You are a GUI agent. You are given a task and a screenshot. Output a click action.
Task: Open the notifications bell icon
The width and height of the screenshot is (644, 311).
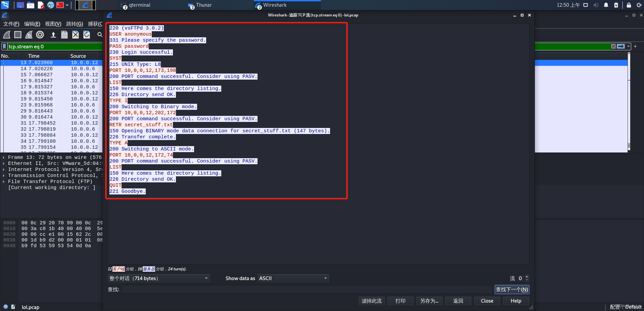pos(606,5)
